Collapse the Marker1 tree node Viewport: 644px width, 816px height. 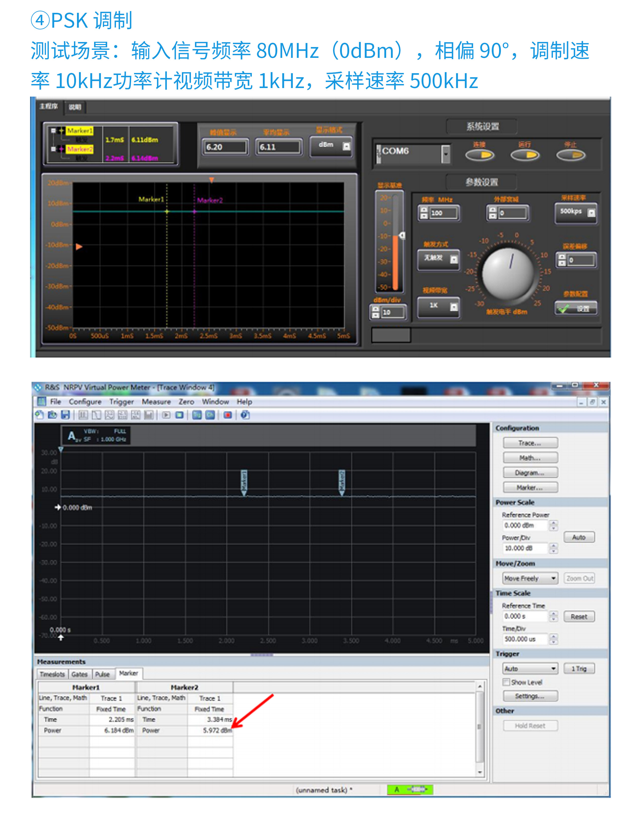pos(53,131)
